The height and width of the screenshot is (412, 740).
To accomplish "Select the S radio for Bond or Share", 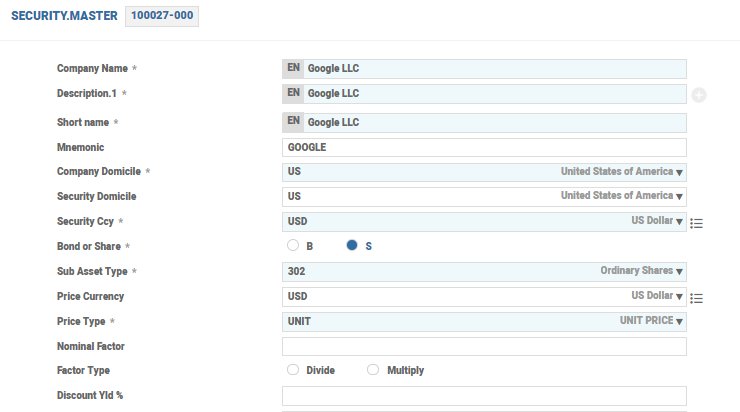I will (353, 245).
